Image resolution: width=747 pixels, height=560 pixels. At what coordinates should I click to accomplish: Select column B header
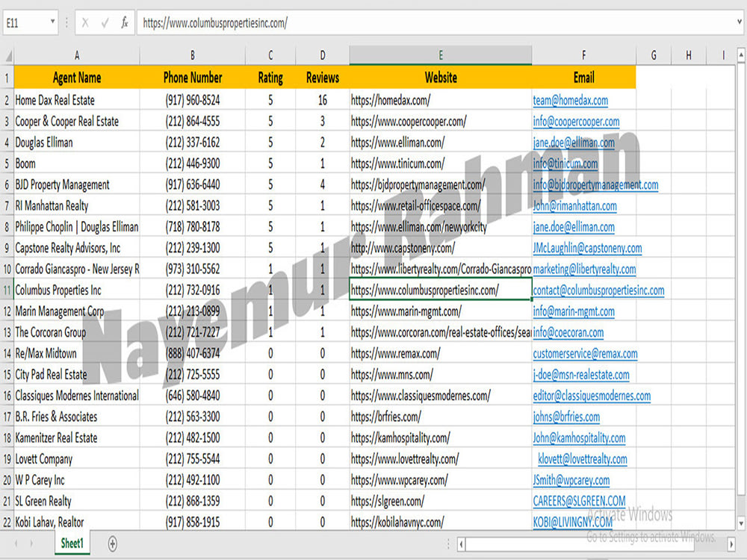[x=193, y=55]
